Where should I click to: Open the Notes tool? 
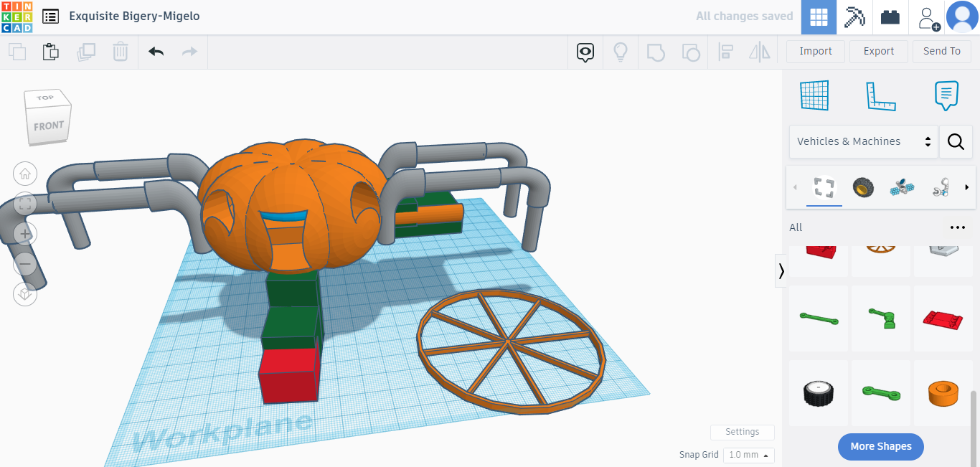(x=946, y=94)
